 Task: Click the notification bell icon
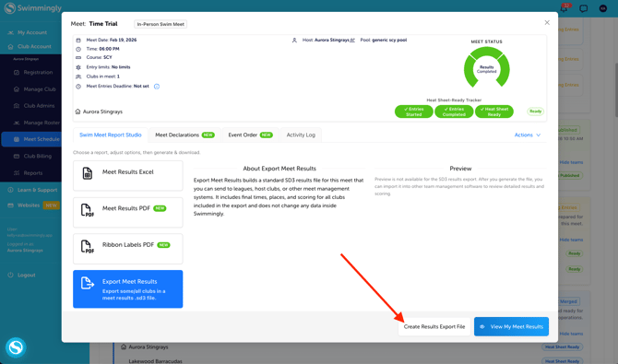coord(565,8)
